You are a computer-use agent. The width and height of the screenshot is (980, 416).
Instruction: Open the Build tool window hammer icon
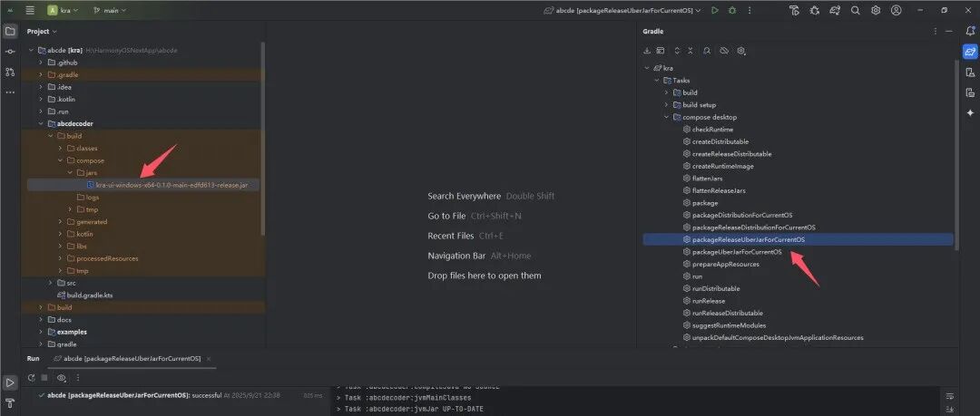tap(10, 403)
